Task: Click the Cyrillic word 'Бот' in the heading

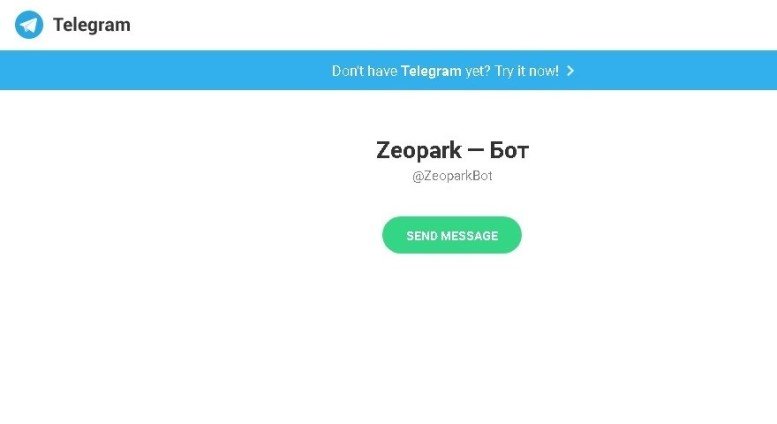Action: [x=509, y=150]
